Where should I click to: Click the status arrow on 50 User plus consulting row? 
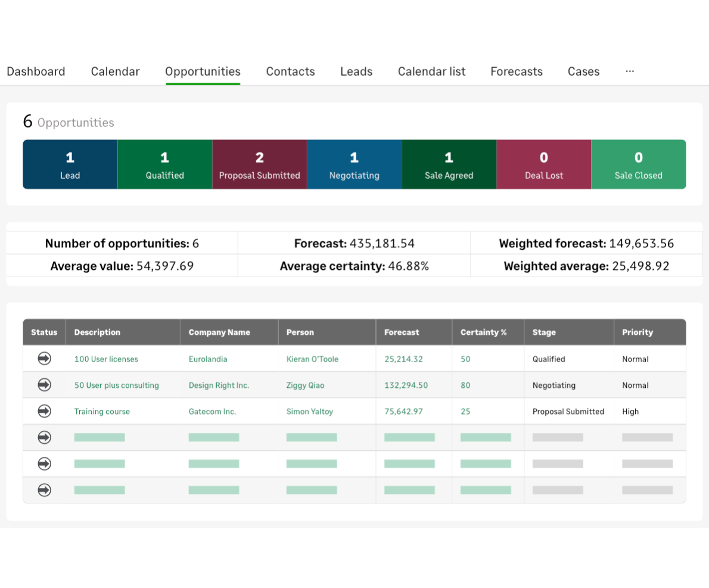click(x=44, y=385)
